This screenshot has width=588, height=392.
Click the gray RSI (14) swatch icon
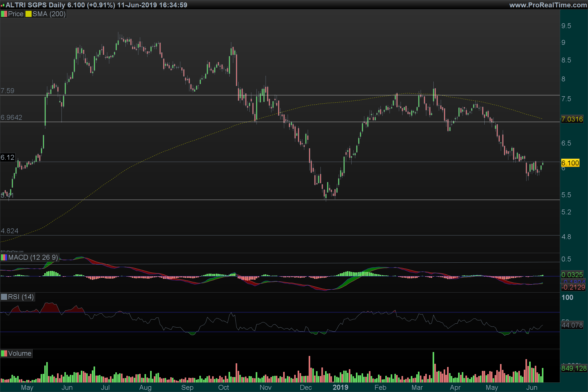pos(4,297)
